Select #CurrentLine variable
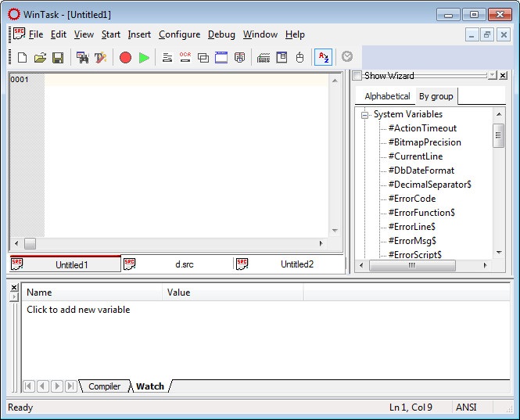 tap(415, 156)
